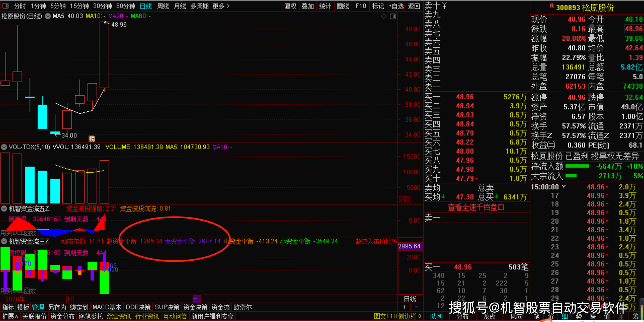Open the 统计 statistics tool
Image resolution: width=644 pixels, height=322 pixels.
[325, 6]
